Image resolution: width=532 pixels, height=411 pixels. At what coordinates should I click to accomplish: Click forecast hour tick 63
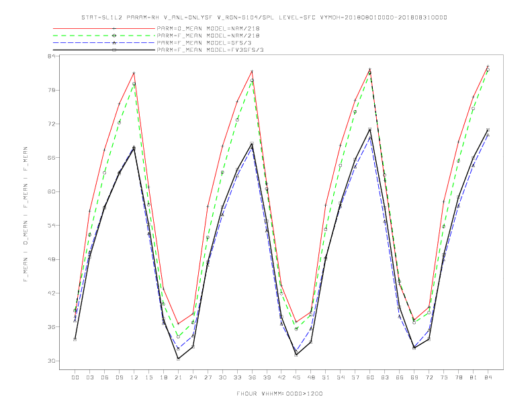click(x=385, y=377)
